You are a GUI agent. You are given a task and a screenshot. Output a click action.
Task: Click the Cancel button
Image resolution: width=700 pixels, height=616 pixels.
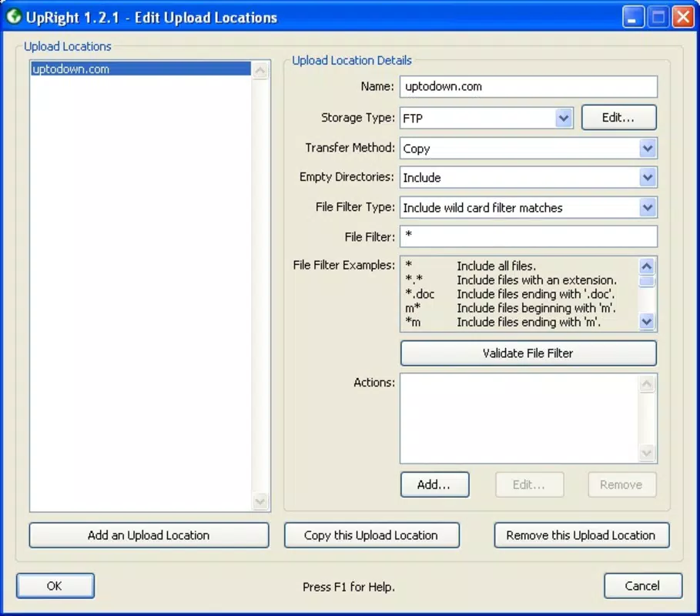point(643,586)
